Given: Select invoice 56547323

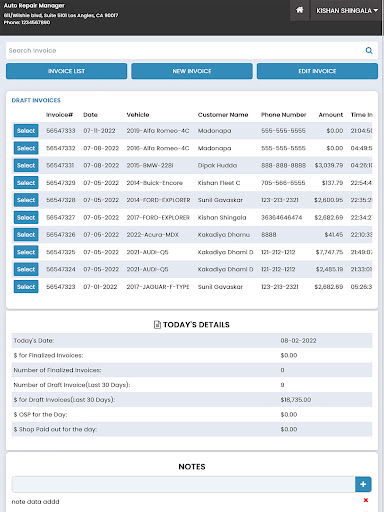Looking at the screenshot, I should coord(26,287).
